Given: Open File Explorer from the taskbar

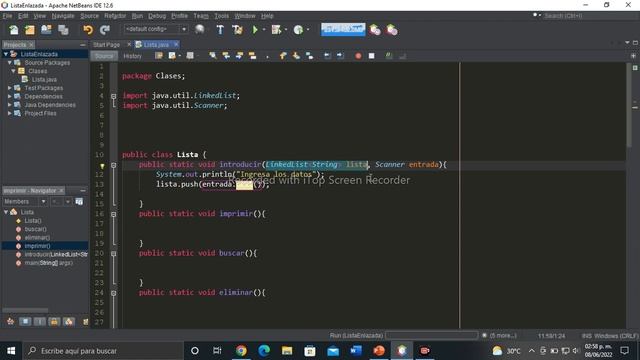Looking at the screenshot, I should (x=287, y=351).
